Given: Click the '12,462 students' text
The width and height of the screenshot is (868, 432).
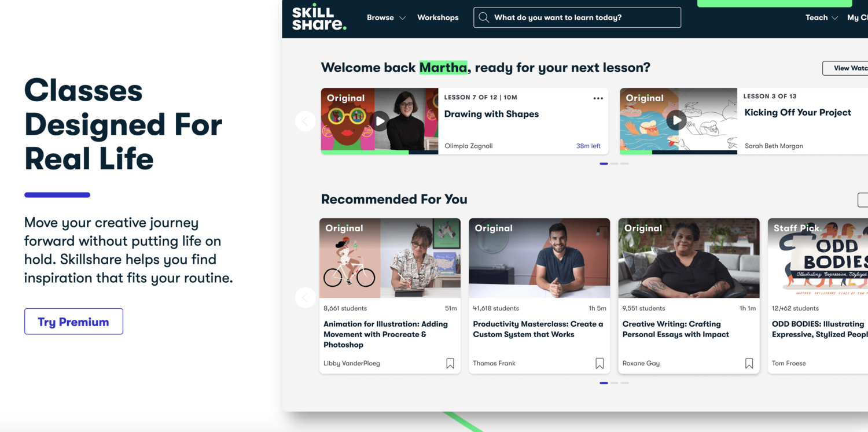Looking at the screenshot, I should (795, 308).
